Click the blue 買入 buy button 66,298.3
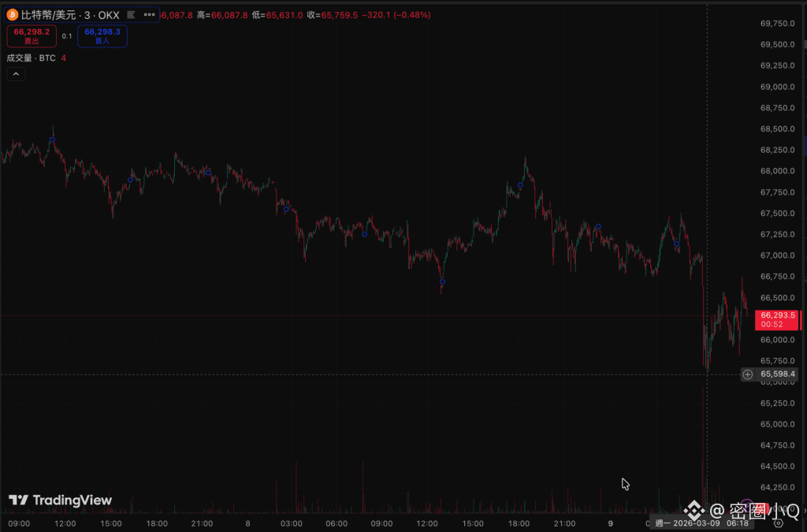 tap(102, 36)
